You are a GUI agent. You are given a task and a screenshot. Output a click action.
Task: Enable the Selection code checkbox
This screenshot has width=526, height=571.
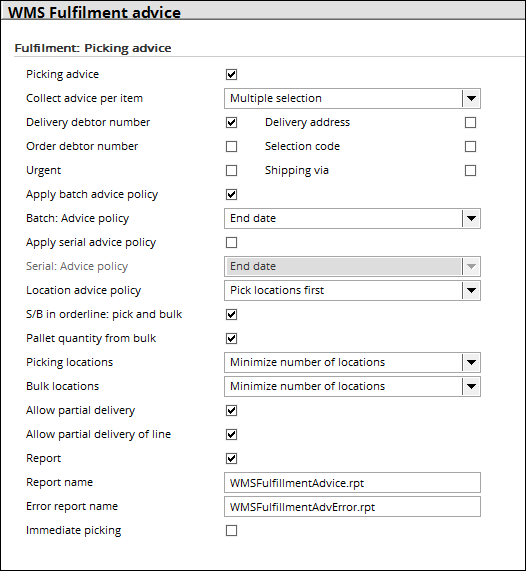[470, 146]
